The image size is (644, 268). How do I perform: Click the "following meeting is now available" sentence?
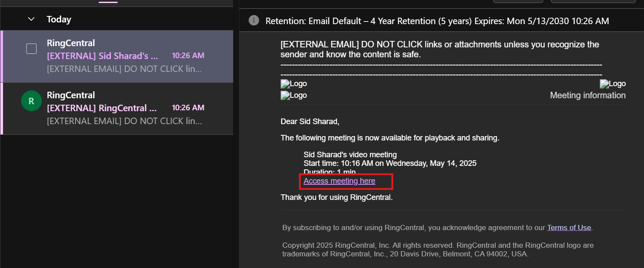point(390,138)
